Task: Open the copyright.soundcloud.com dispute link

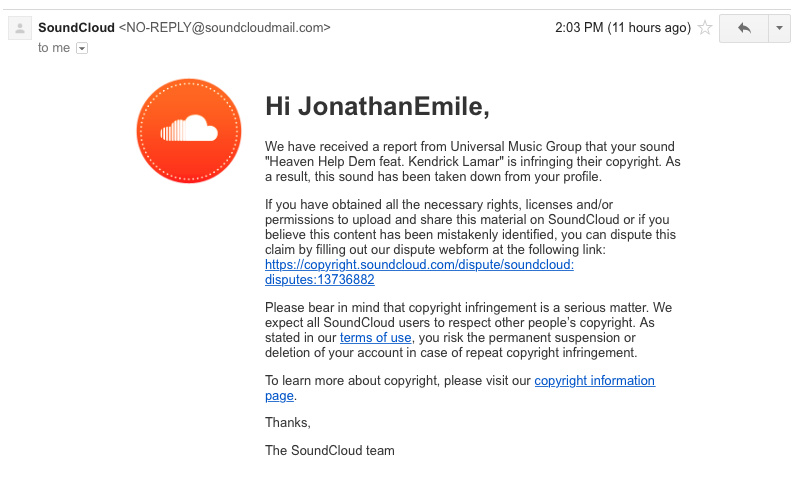Action: (419, 265)
